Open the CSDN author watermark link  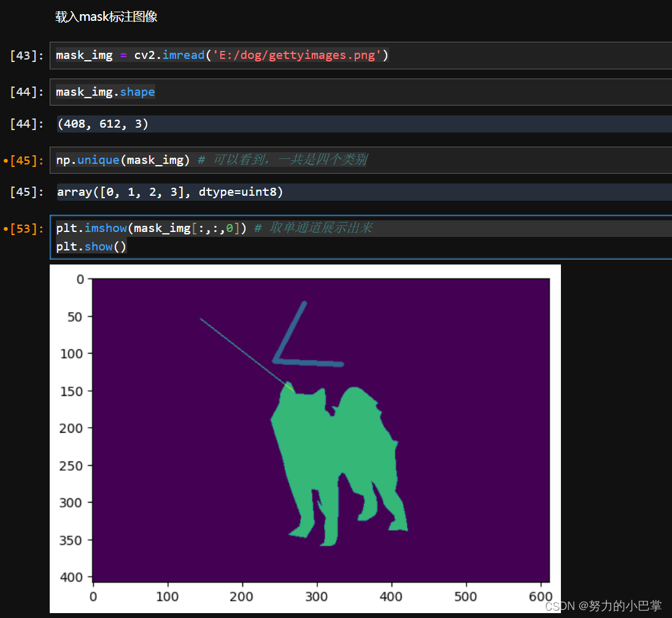[603, 606]
